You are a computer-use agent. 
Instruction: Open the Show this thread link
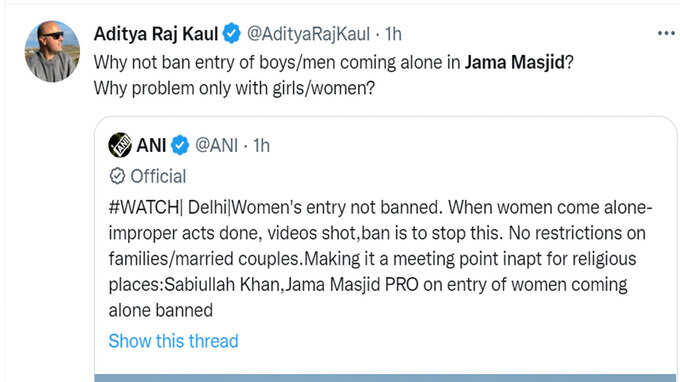coord(173,341)
